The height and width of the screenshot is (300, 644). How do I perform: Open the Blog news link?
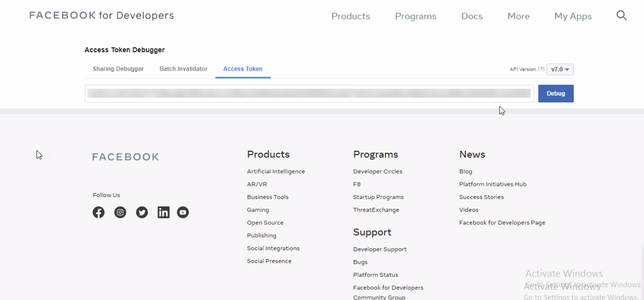(x=465, y=172)
